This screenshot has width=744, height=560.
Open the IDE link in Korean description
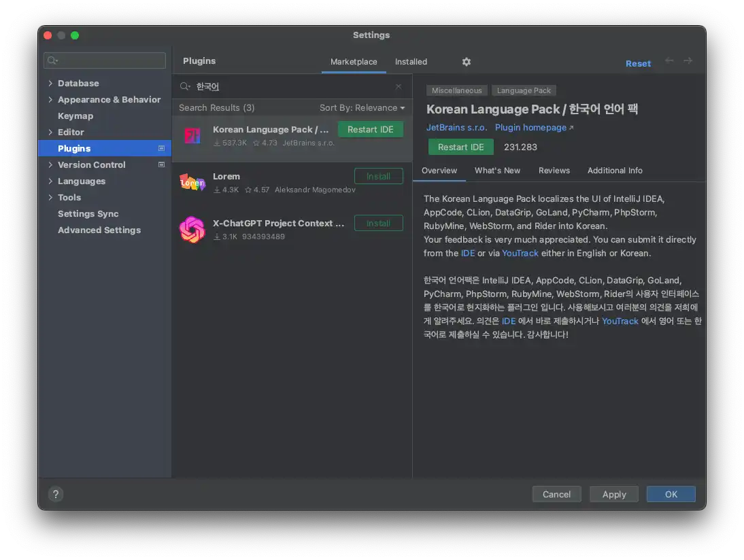pos(509,321)
